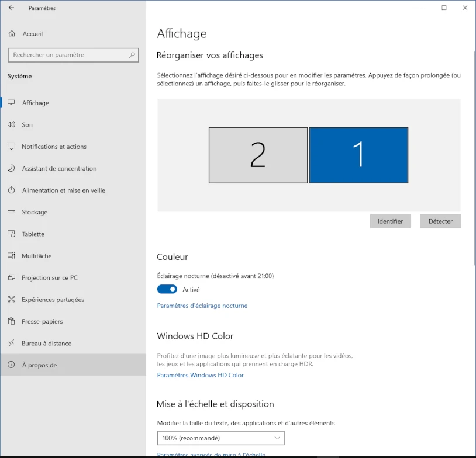
Task: Click the Bureau à distance icon
Action: pos(12,343)
